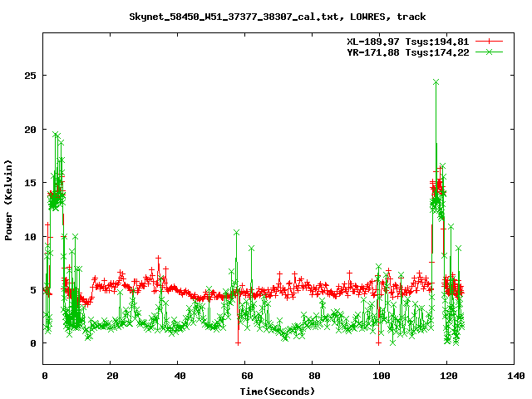The height and width of the screenshot is (399, 532).
Task: Click the tallest green peak data point near 24 Kelvin
Action: pyautogui.click(x=436, y=81)
